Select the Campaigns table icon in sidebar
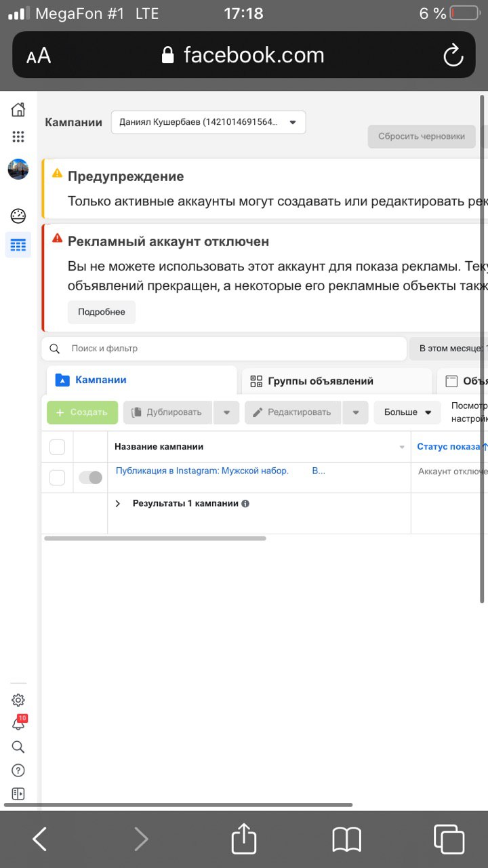Viewport: 488px width, 868px height. pos(18,245)
